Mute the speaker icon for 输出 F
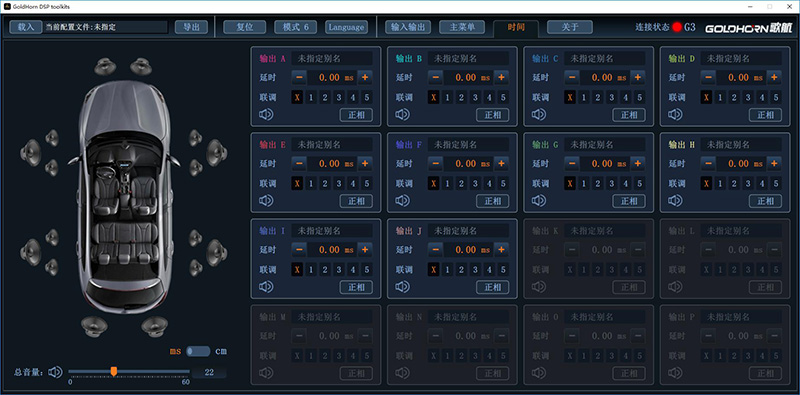This screenshot has width=800, height=395. point(403,201)
